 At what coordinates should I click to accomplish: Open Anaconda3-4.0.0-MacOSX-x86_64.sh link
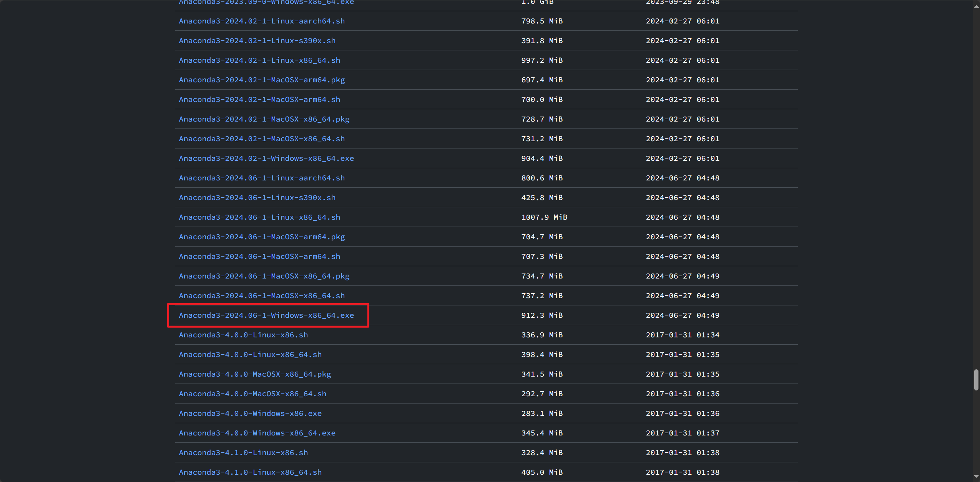(252, 394)
